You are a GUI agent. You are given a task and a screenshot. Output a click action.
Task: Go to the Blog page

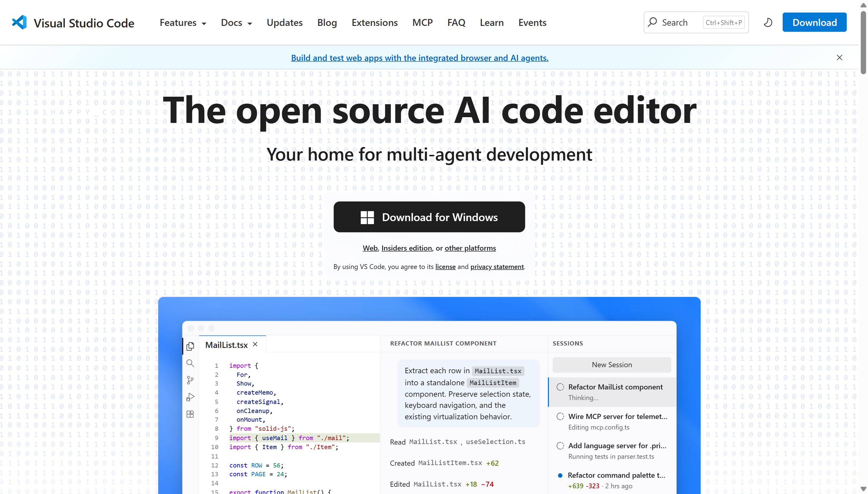(x=327, y=23)
